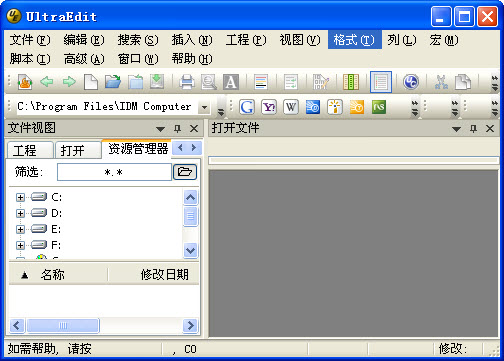Expand web toolbar overflow chevron after 'ns' icon
The height and width of the screenshot is (361, 504).
414,108
